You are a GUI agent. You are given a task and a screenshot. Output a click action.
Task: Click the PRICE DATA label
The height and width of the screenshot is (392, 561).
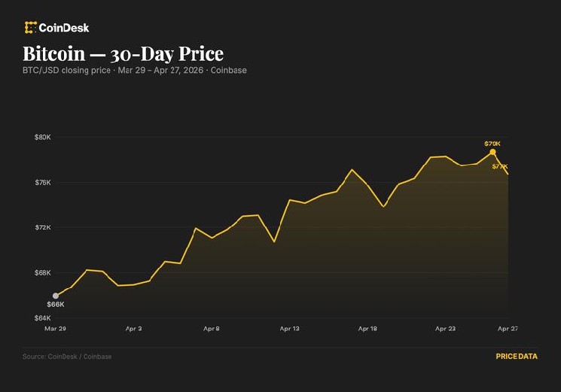(517, 357)
